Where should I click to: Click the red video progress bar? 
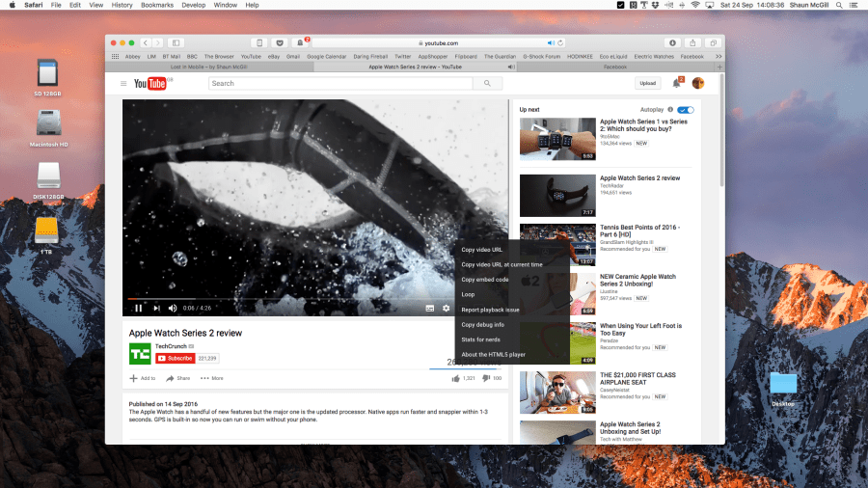coord(132,299)
